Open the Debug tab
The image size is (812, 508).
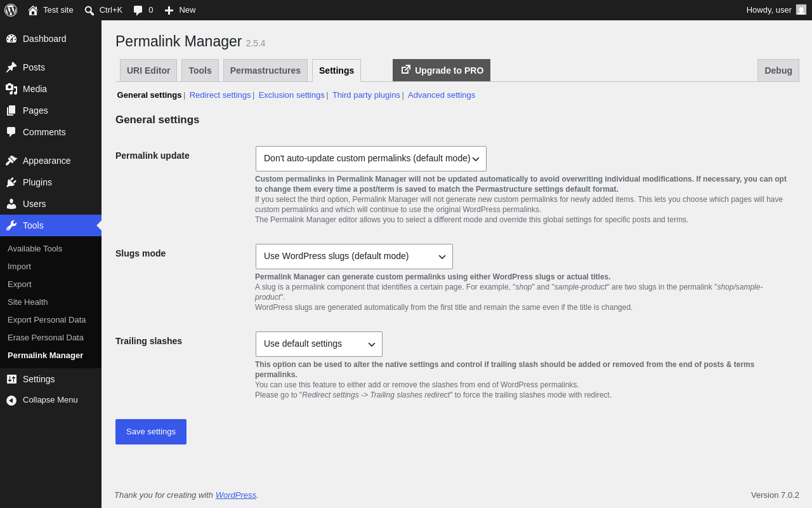tap(778, 70)
